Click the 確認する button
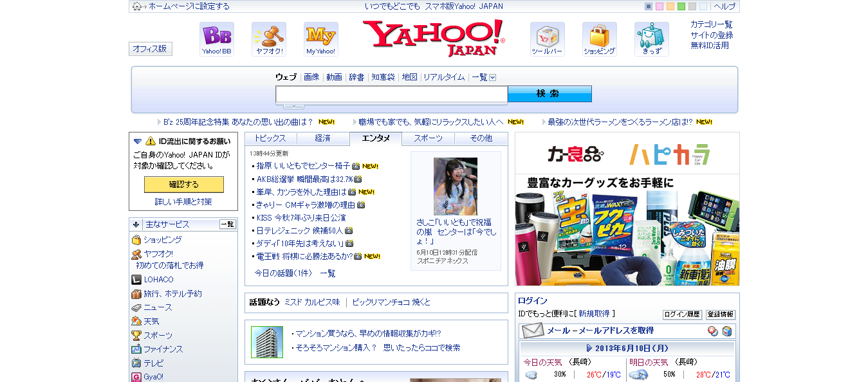 [x=184, y=185]
